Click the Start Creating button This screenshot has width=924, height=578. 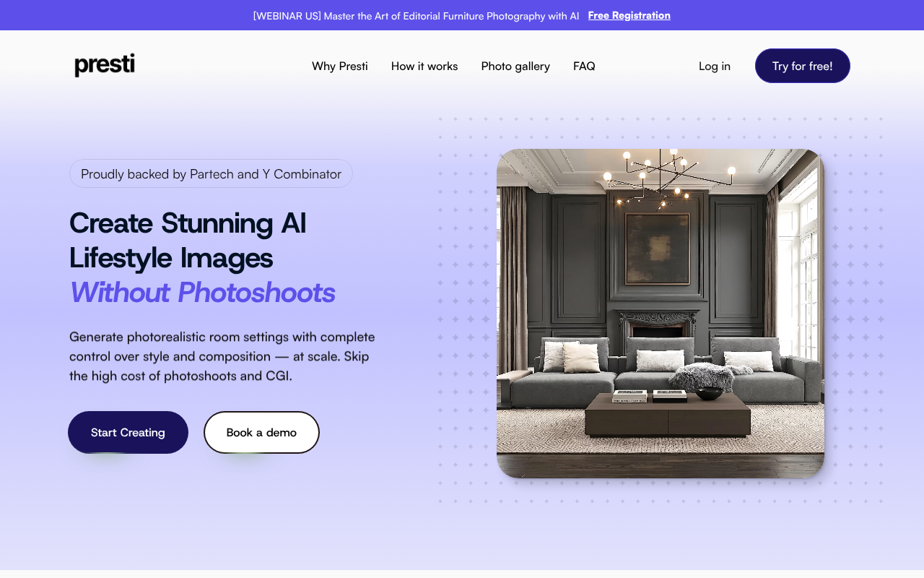(x=128, y=432)
